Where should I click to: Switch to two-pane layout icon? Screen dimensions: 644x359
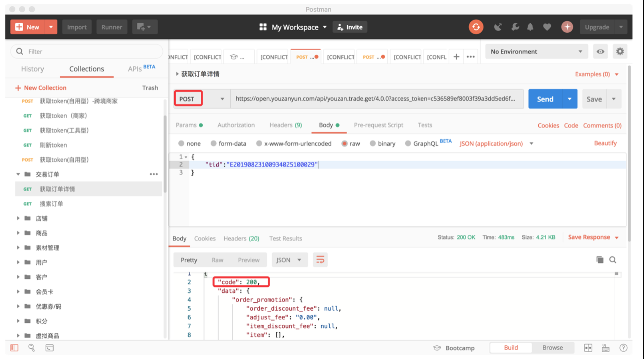pyautogui.click(x=588, y=348)
